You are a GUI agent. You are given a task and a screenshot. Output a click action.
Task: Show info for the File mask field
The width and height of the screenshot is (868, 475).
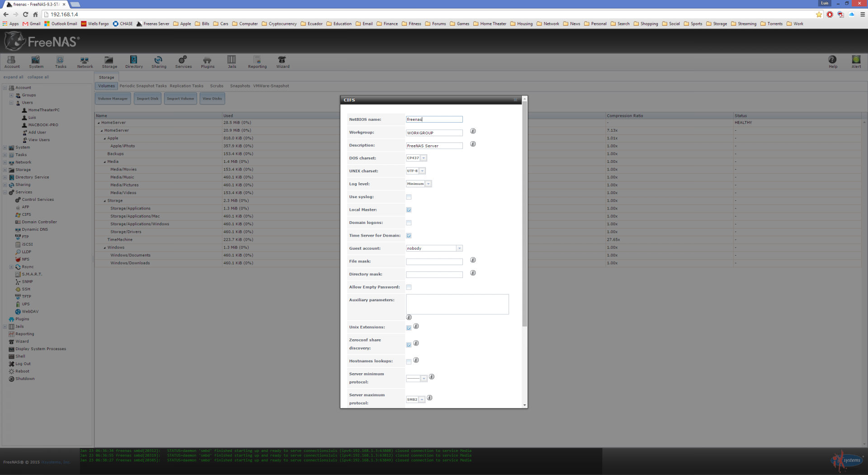pyautogui.click(x=473, y=260)
